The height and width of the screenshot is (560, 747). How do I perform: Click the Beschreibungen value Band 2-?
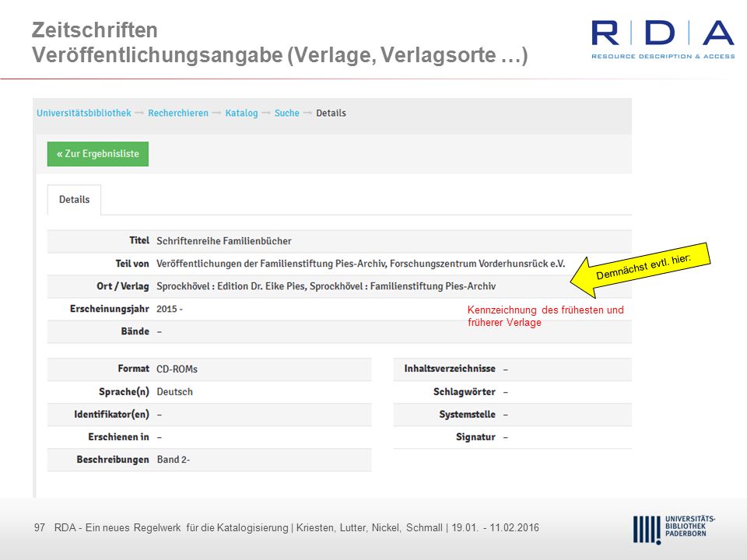(x=174, y=460)
